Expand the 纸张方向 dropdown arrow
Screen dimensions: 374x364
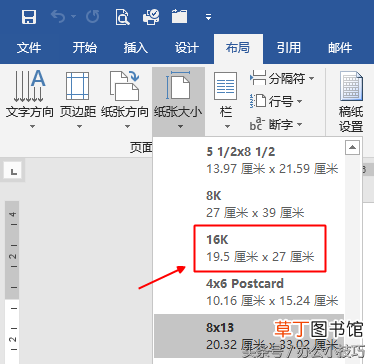tap(127, 127)
